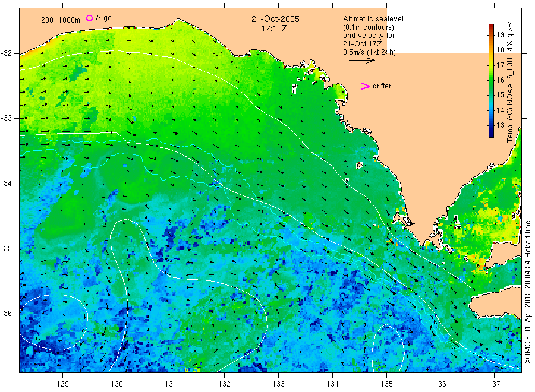Click the temperature color scale bar

coord(492,81)
